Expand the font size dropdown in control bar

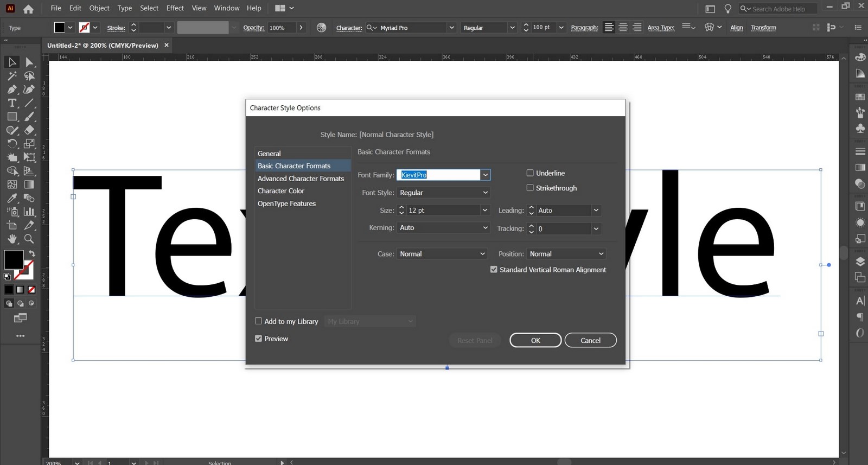tap(561, 28)
